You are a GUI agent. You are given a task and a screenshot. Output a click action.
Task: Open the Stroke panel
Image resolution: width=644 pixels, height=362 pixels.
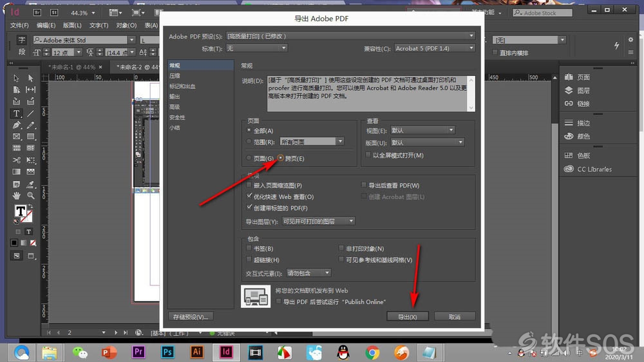click(x=578, y=123)
